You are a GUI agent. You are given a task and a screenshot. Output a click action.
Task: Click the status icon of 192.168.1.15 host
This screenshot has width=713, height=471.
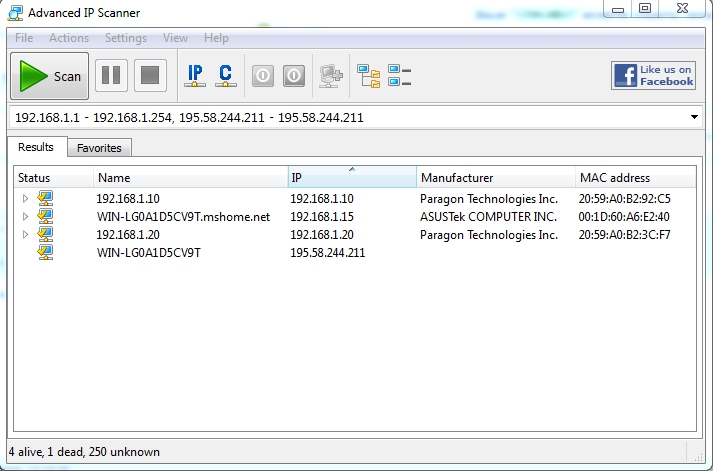(x=45, y=216)
